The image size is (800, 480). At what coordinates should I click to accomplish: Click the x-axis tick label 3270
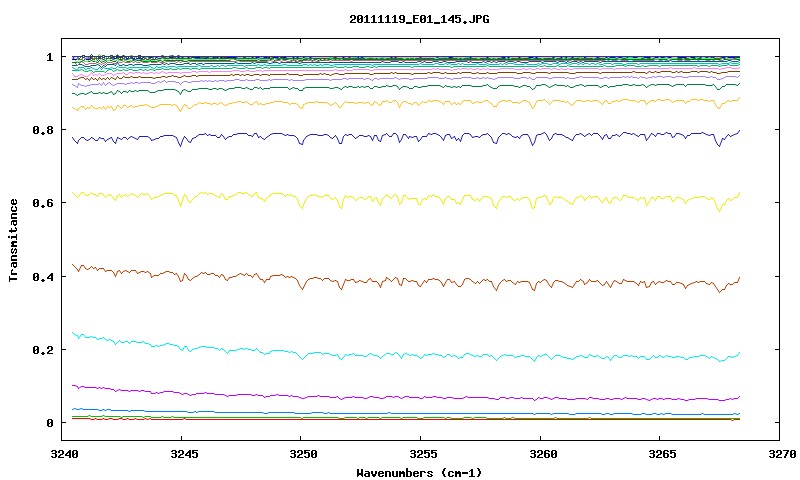(x=783, y=453)
